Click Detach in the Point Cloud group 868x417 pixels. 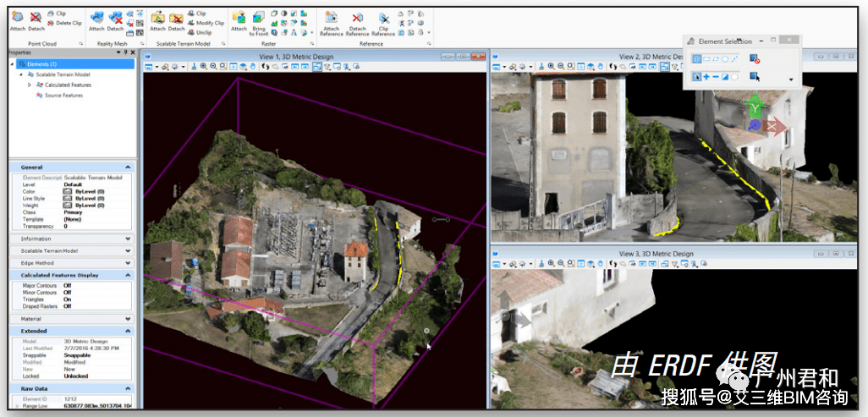(x=36, y=21)
